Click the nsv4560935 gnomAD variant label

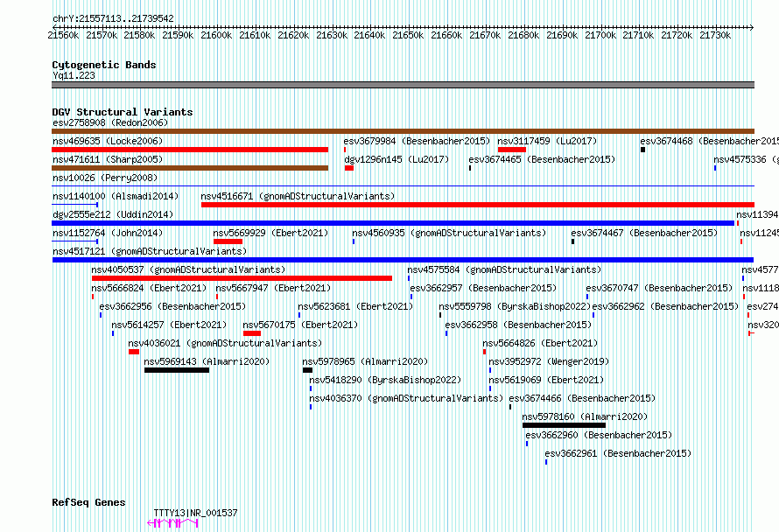pos(449,233)
